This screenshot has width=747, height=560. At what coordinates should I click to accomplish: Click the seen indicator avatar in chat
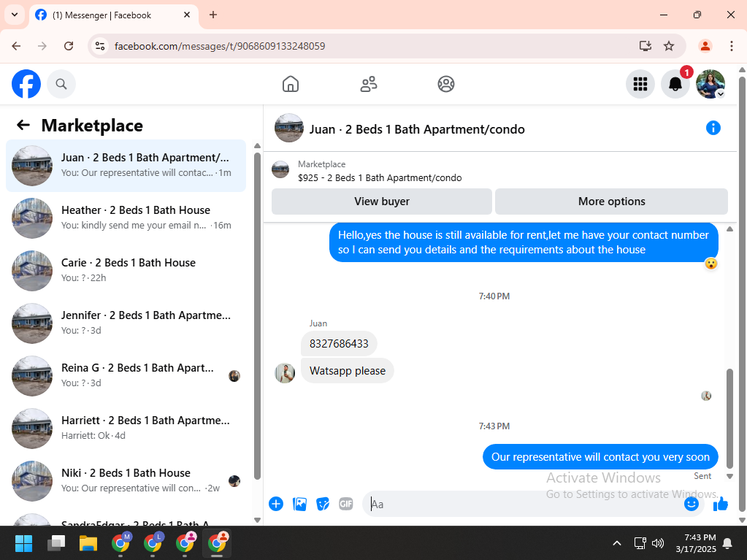point(706,396)
